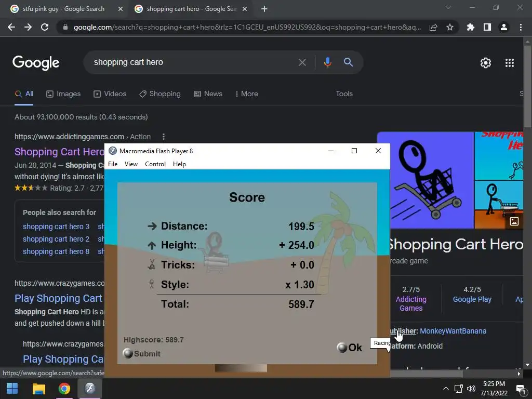The height and width of the screenshot is (399, 532).
Task: Open related search 'shopping cart hero 3'
Action: click(x=56, y=227)
